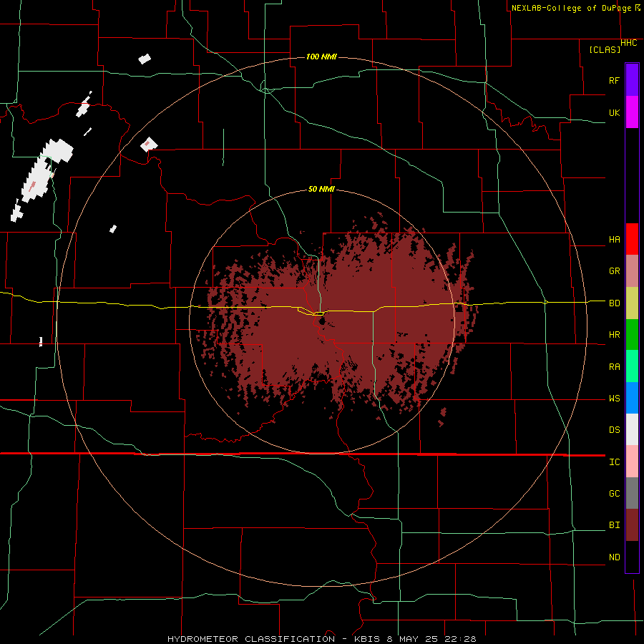This screenshot has width=644, height=644.
Task: Click the WS blue legend swatch
Action: 632,398
